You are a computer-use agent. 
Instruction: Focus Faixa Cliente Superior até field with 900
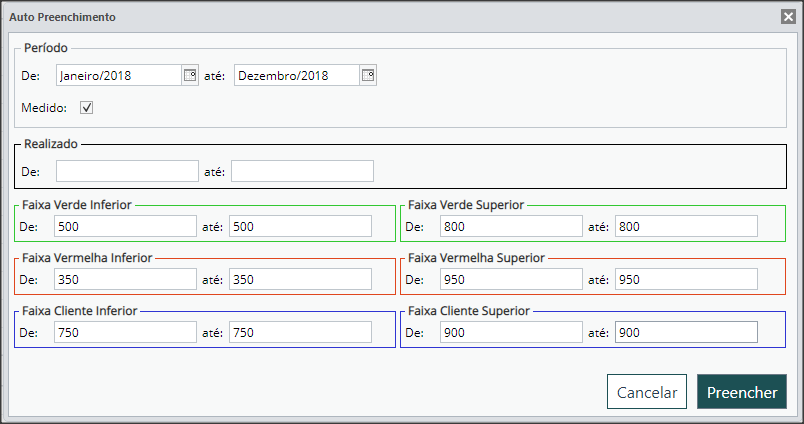click(687, 332)
